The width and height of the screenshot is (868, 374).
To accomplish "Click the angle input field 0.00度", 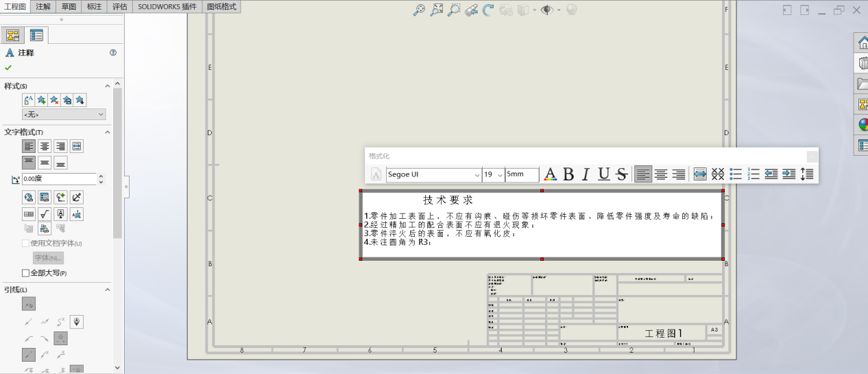I will (59, 179).
